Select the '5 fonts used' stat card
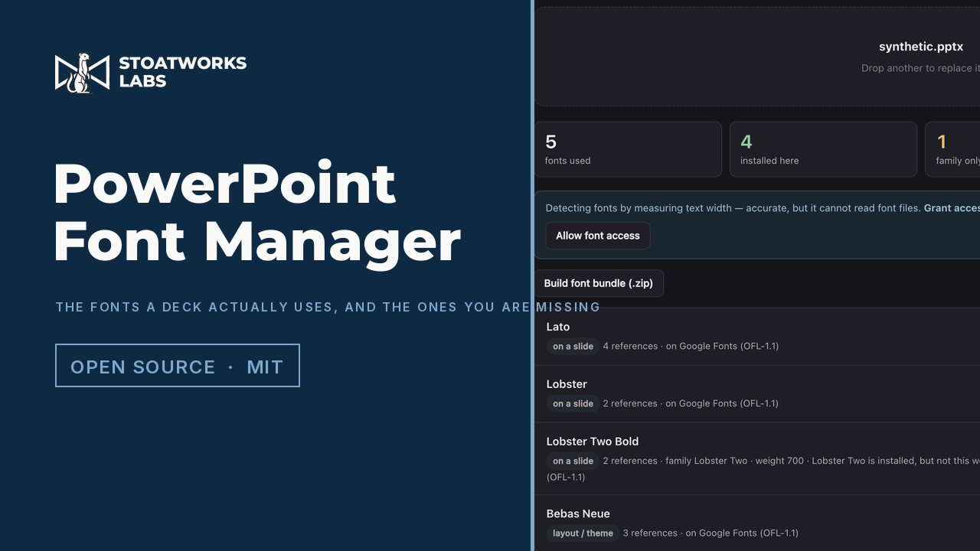980x551 pixels. [x=628, y=149]
